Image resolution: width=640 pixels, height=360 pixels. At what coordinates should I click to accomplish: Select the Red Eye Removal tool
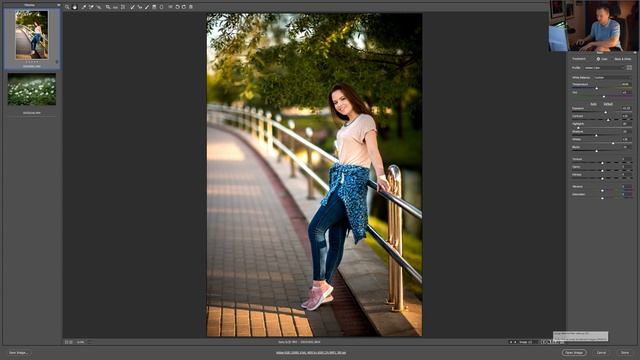[140, 7]
